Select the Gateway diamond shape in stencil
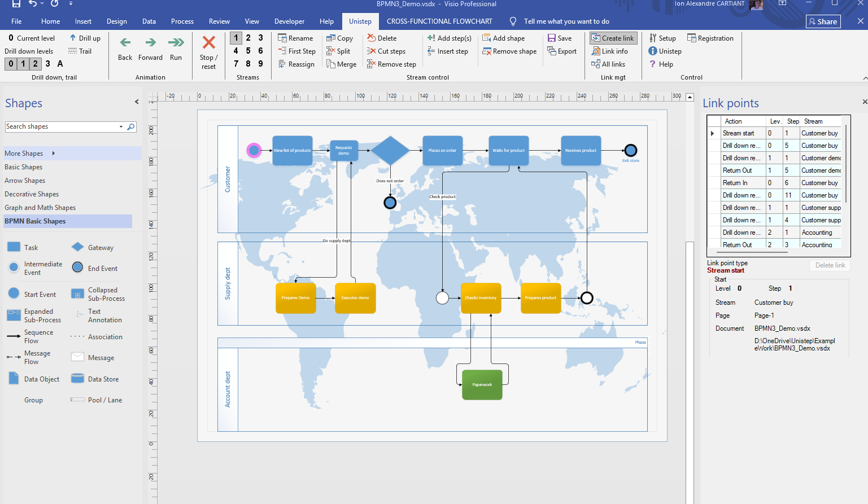Image resolution: width=868 pixels, height=504 pixels. (78, 247)
